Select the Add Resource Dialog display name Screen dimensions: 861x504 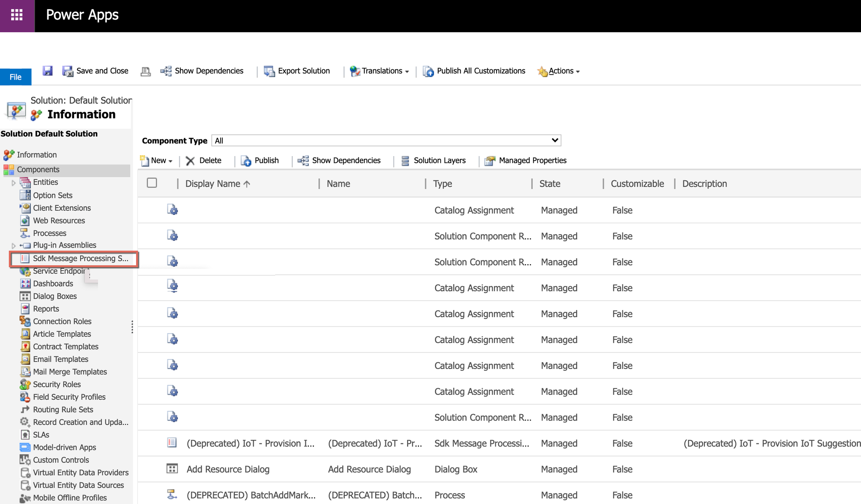tap(228, 469)
